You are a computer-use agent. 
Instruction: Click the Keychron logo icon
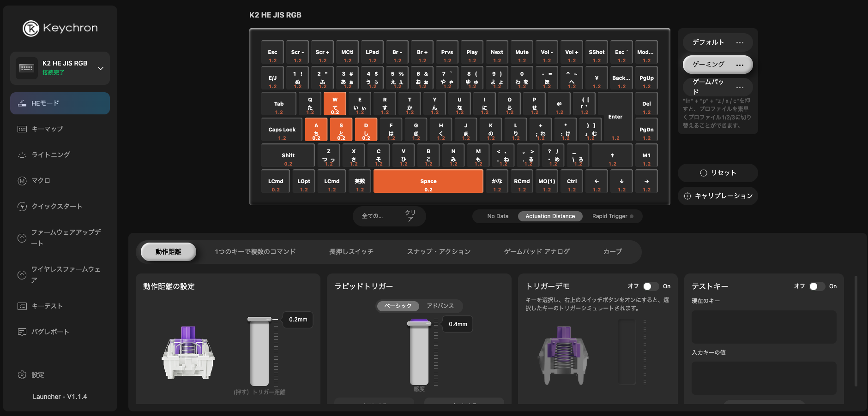(x=31, y=28)
